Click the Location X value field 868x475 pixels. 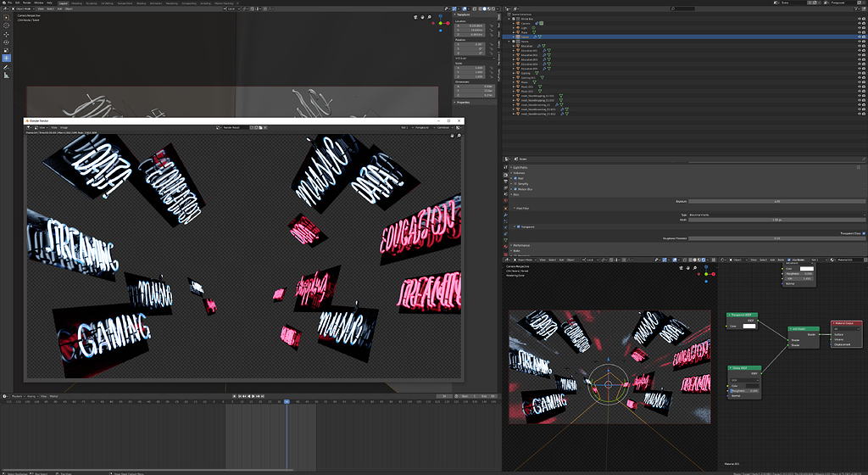pyautogui.click(x=470, y=25)
